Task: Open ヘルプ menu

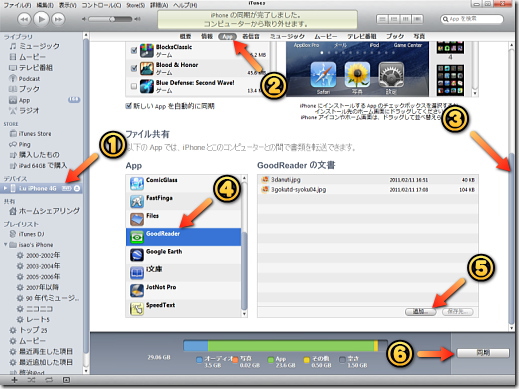Action: (x=185, y=5)
